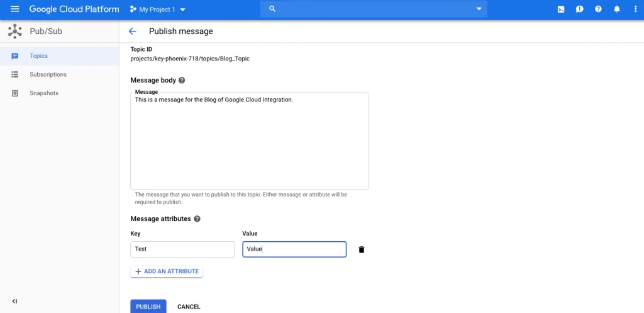
Task: Go to Subscriptions in the sidebar
Action: click(x=60, y=74)
